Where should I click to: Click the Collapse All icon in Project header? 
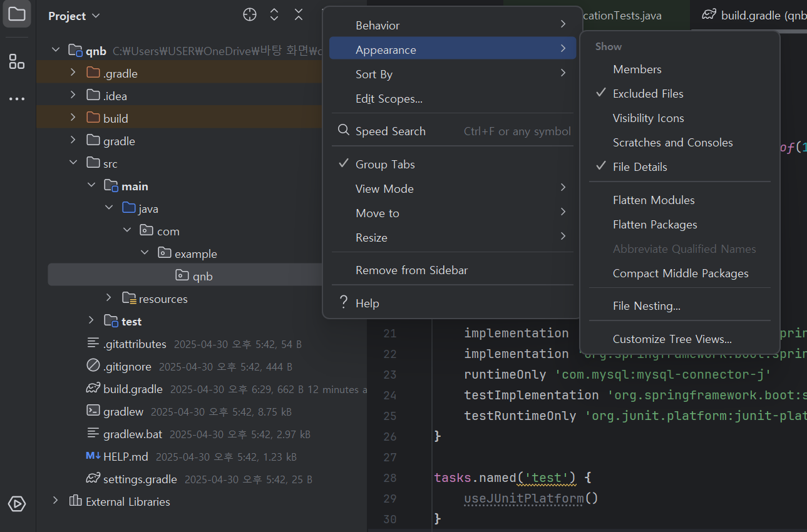299,15
